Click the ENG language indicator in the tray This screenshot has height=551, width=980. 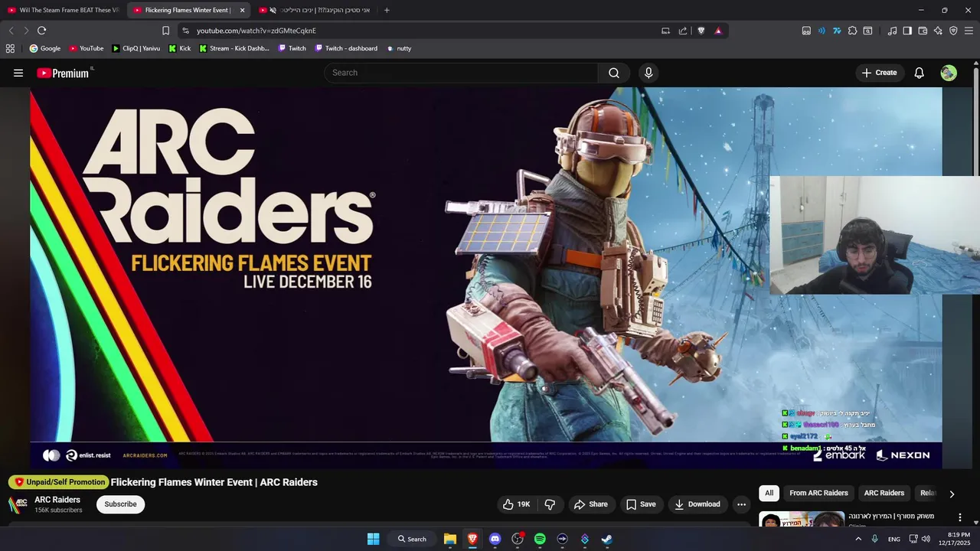[894, 540]
